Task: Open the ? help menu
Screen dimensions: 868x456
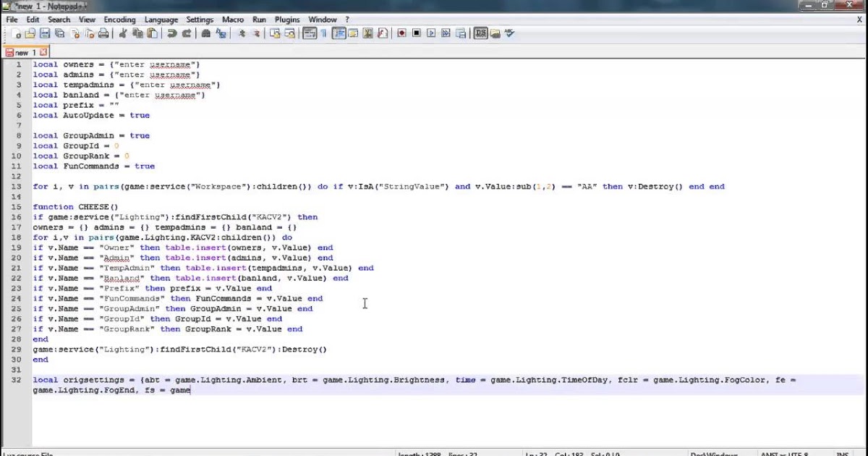Action: coord(347,20)
